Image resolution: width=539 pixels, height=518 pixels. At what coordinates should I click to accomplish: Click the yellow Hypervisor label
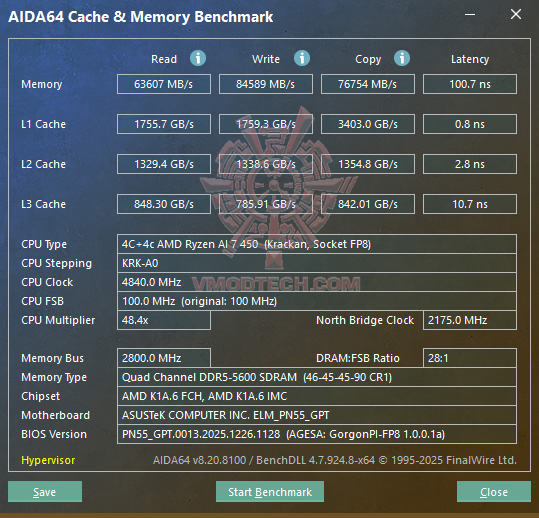(x=48, y=460)
